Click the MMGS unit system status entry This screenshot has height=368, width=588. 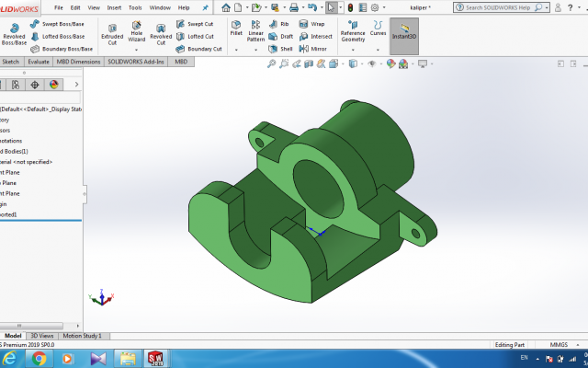click(x=559, y=344)
